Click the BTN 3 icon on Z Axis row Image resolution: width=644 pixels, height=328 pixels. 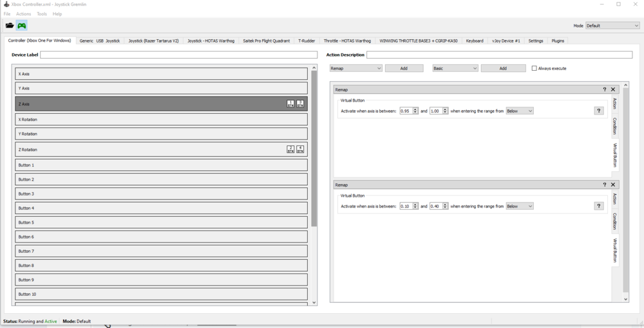[x=300, y=104]
